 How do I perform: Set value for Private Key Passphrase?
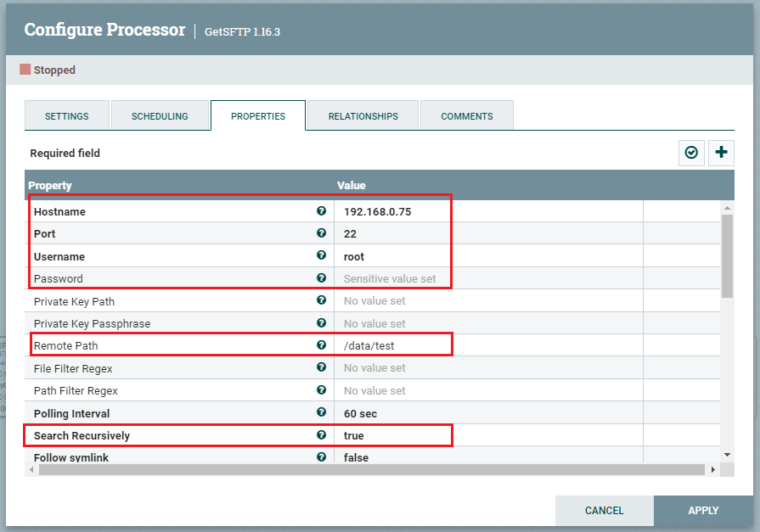[x=488, y=323]
